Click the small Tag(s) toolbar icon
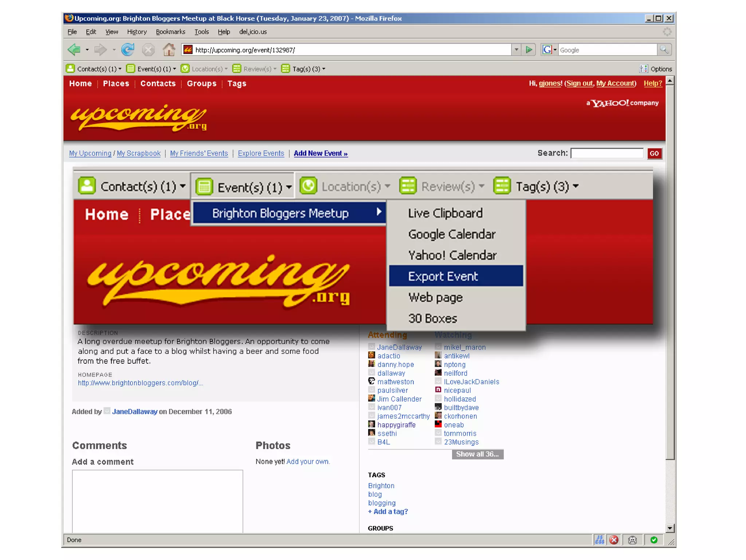Viewport: 746px width, 560px height. (x=286, y=68)
